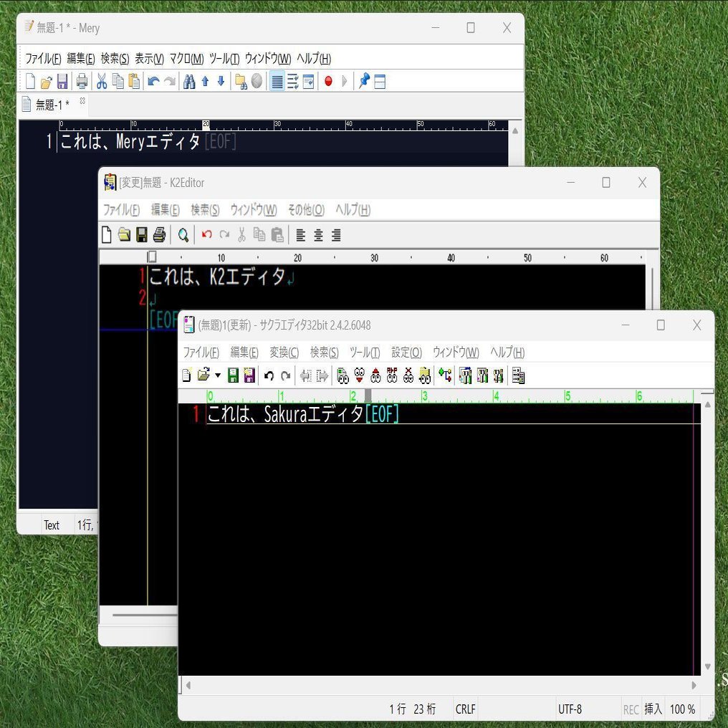Align text right in K2Editor toolbar
This screenshot has height=728, width=728.
tap(336, 236)
